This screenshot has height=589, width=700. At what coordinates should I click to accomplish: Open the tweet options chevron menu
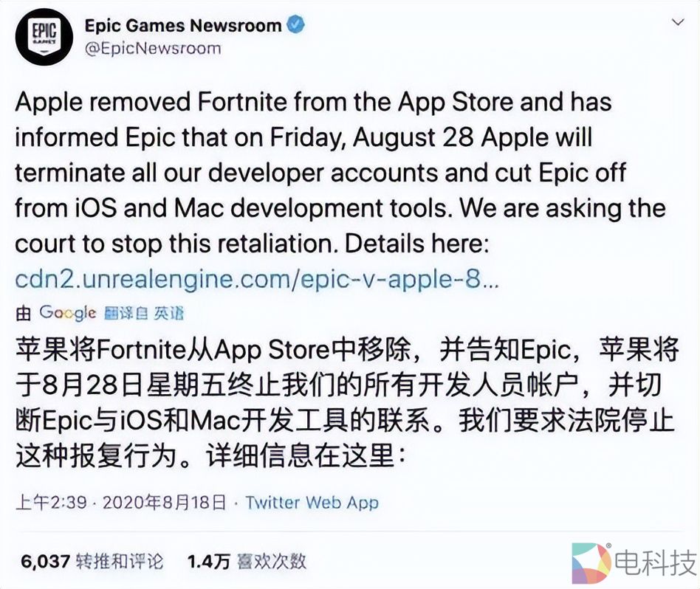(x=678, y=22)
